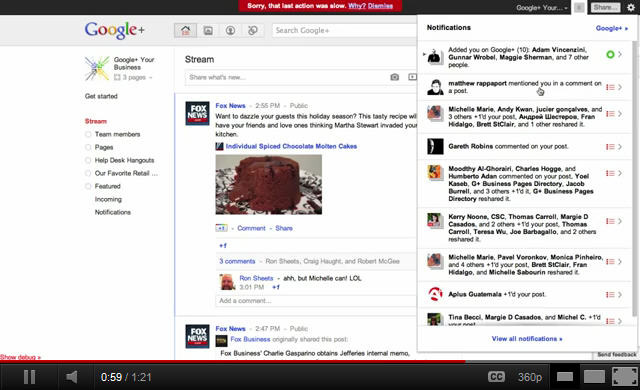This screenshot has height=390, width=640.
Task: Switch to small player size
Action: pyautogui.click(x=565, y=377)
